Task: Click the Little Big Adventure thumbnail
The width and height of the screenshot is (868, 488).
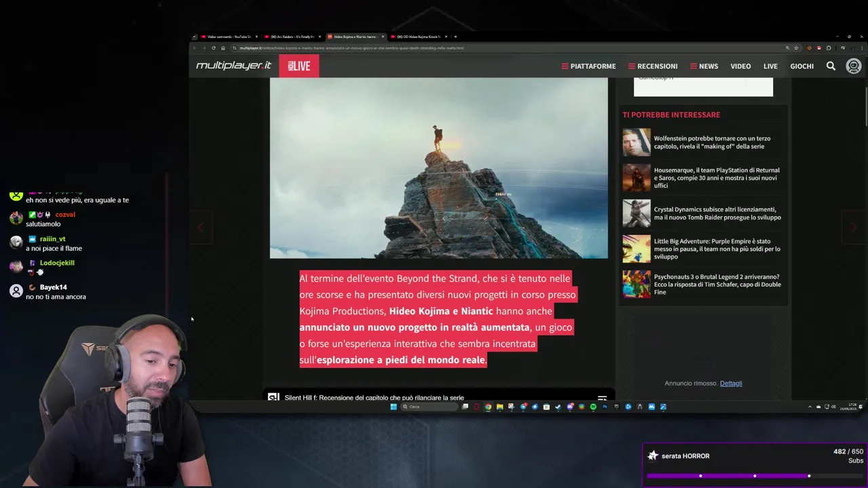Action: pyautogui.click(x=636, y=249)
